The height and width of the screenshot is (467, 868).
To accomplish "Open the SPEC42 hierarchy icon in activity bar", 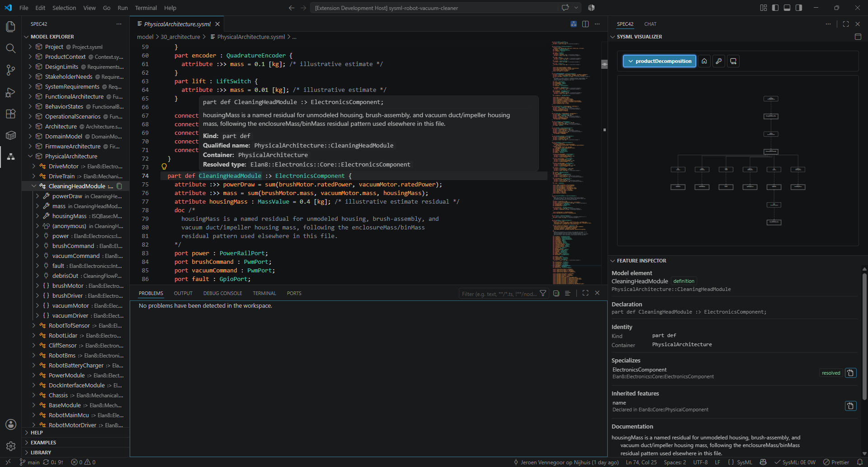I will [x=11, y=157].
